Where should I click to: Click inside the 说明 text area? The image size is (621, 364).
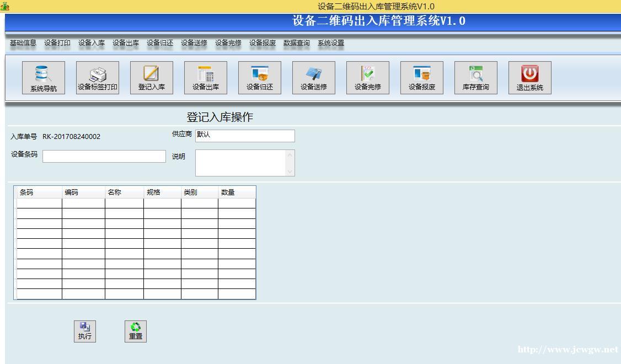(x=240, y=163)
